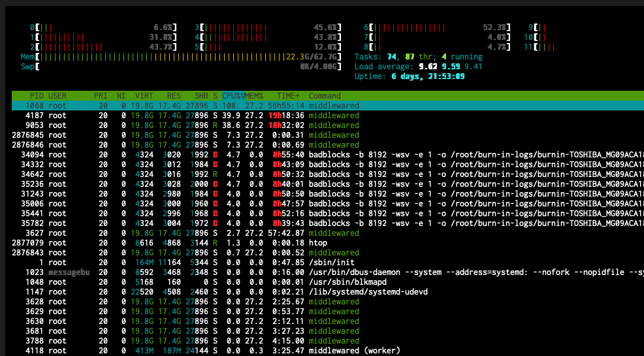Viewport: 644px width, 356px height.
Task: Select process row PID 2876846
Action: pos(328,145)
